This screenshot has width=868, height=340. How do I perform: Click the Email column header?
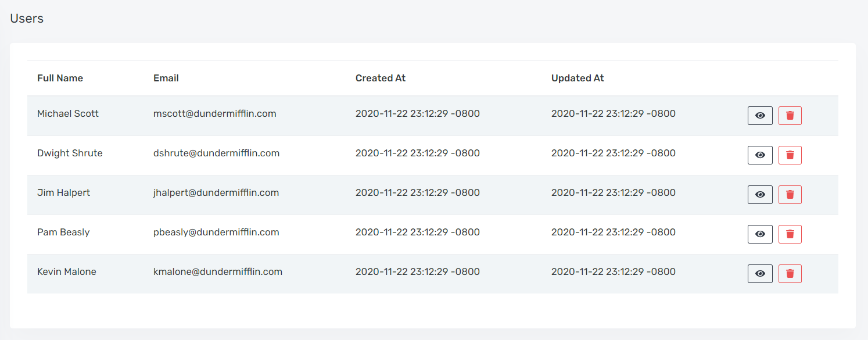click(166, 78)
